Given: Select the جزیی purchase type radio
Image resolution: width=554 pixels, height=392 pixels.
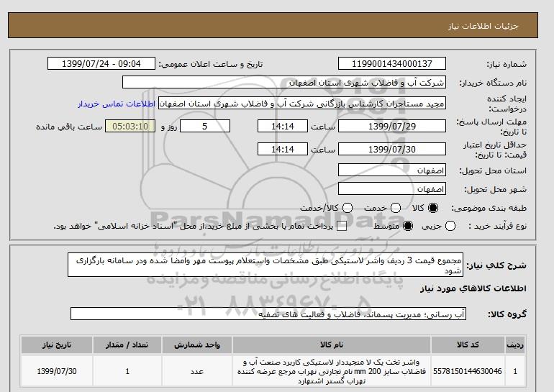Looking at the screenshot, I should point(450,226).
